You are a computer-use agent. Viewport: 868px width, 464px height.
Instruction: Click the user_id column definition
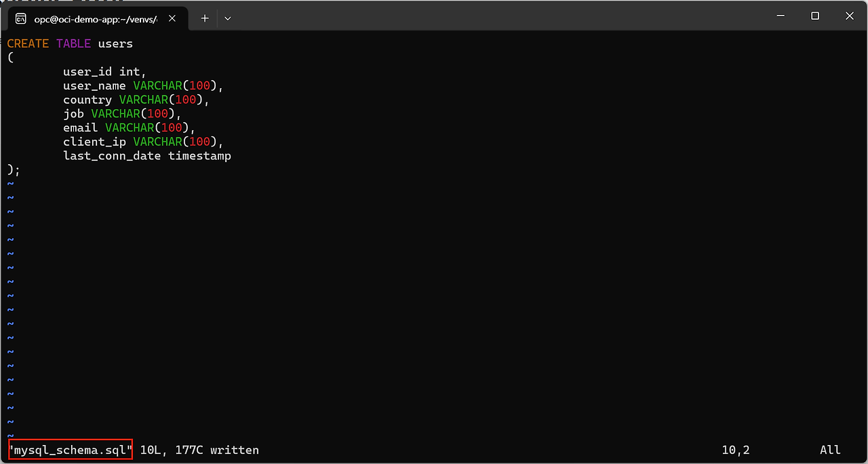[x=104, y=72]
